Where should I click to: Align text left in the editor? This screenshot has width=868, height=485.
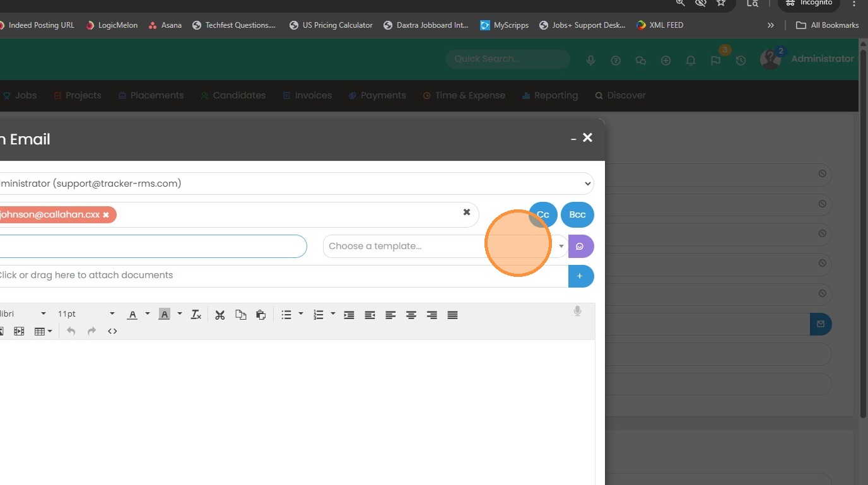[x=390, y=315]
